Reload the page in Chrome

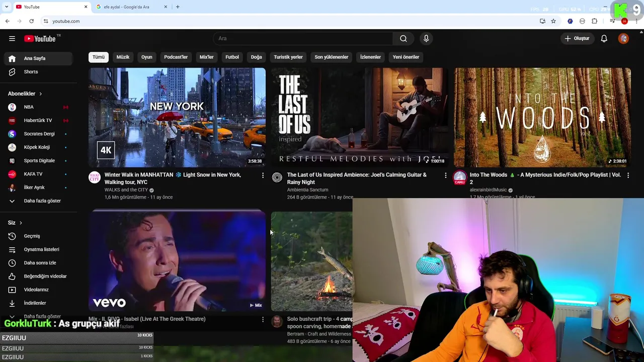tap(31, 21)
